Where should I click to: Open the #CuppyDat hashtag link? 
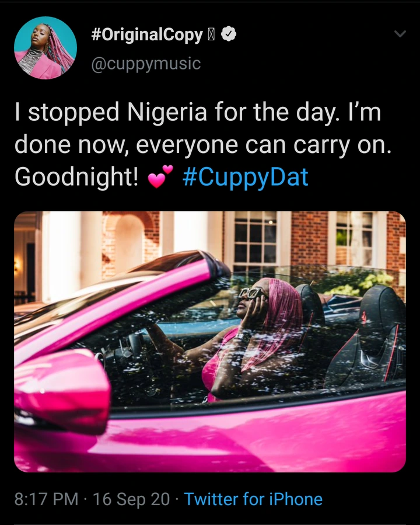click(x=246, y=177)
